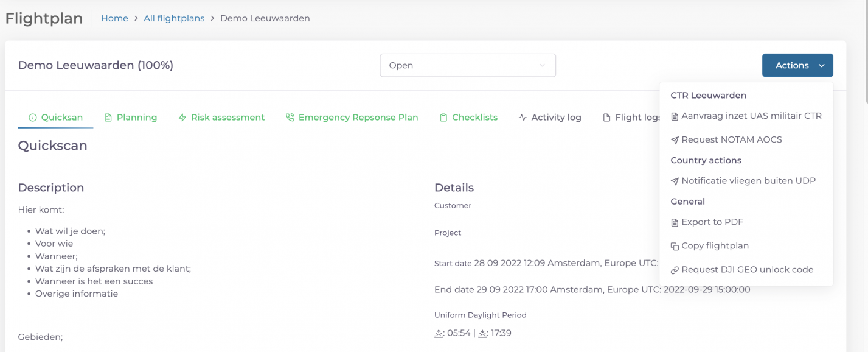This screenshot has width=868, height=352.
Task: Click the info icon on Quickscan tab
Action: point(33,118)
